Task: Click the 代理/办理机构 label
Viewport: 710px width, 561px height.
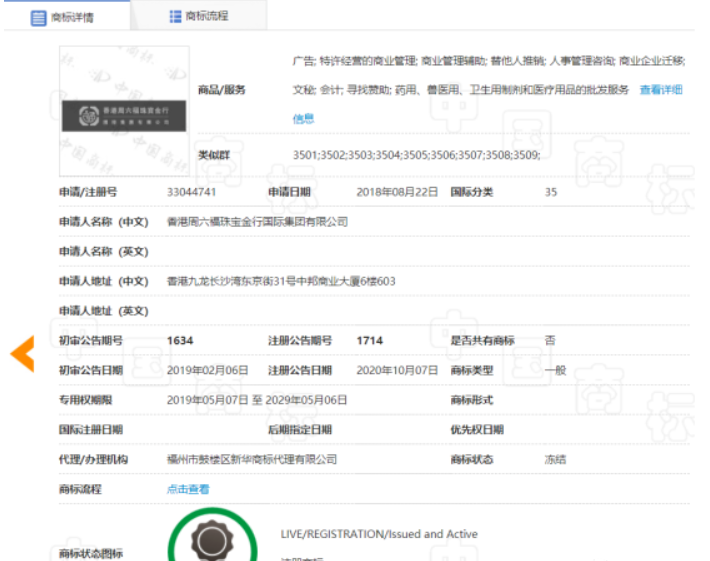Action: [93, 460]
